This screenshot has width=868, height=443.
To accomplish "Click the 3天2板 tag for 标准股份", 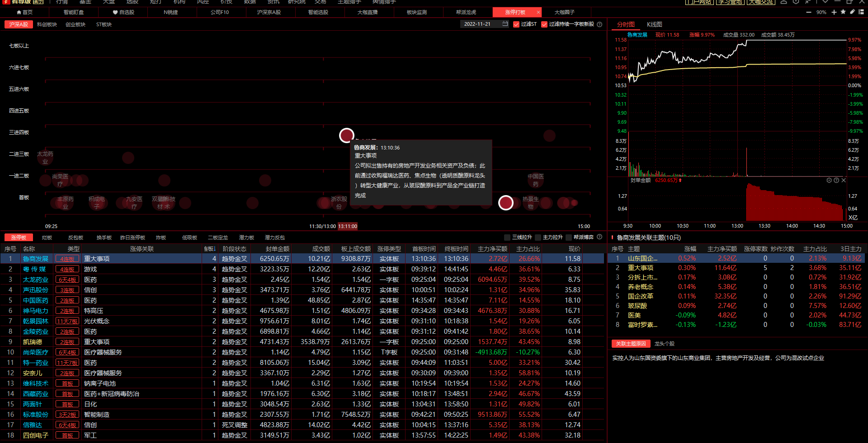I will click(67, 415).
